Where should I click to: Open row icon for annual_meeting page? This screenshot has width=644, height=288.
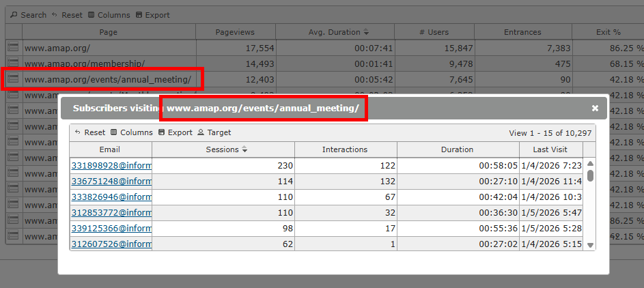click(x=13, y=79)
